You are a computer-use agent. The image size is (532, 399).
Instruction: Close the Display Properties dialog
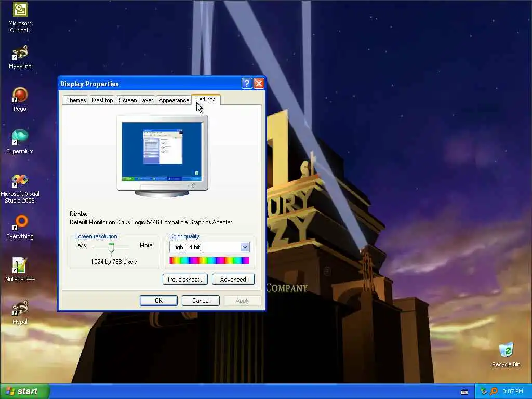point(259,83)
